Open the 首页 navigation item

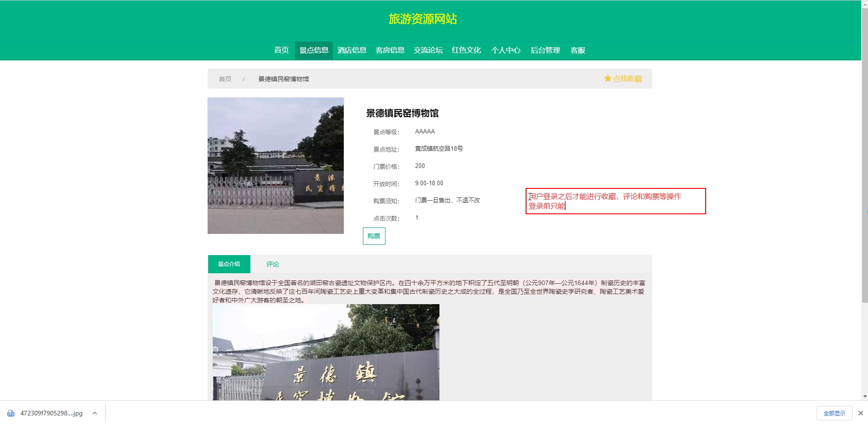[x=281, y=50]
